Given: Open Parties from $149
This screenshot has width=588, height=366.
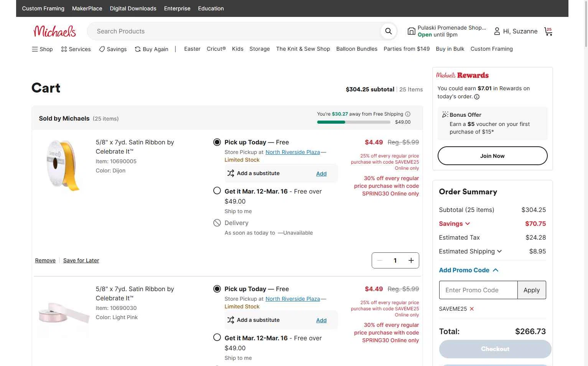Looking at the screenshot, I should (x=407, y=49).
